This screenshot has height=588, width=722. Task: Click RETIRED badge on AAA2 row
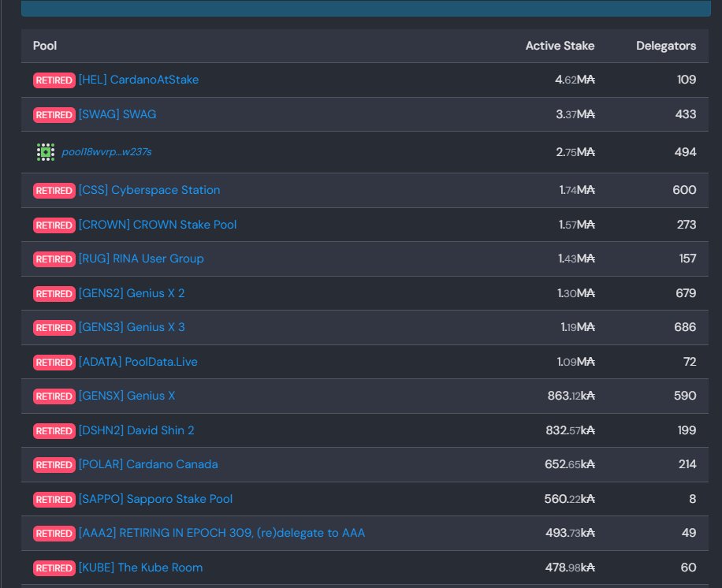54,533
